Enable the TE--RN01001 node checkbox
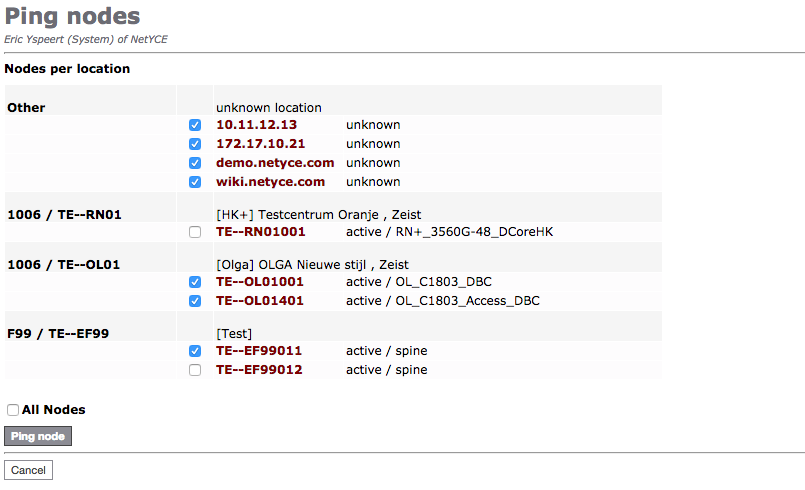This screenshot has height=490, width=805. coord(195,232)
